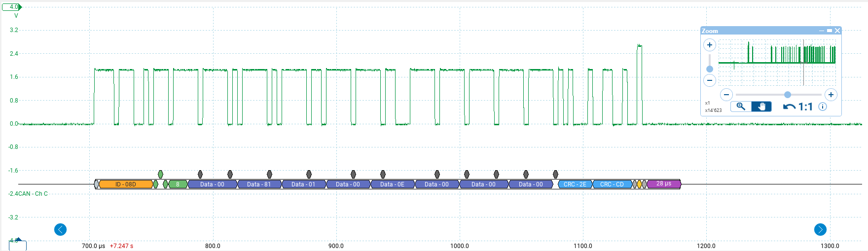Select the Data - 0E packet
This screenshot has height=251, width=868.
(393, 184)
